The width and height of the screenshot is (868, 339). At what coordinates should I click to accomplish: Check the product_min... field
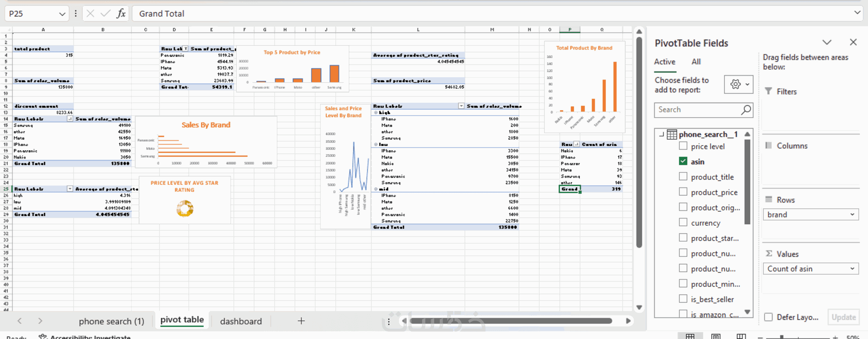(683, 283)
